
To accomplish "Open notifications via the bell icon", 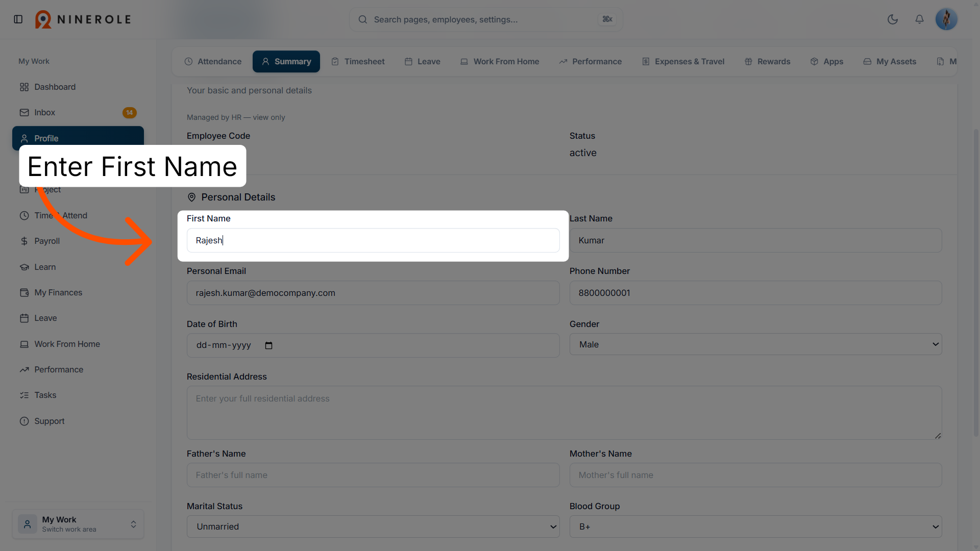I will point(919,19).
